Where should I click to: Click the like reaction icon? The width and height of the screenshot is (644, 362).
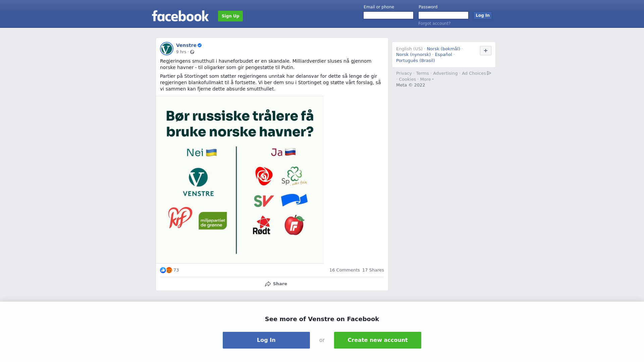click(163, 270)
